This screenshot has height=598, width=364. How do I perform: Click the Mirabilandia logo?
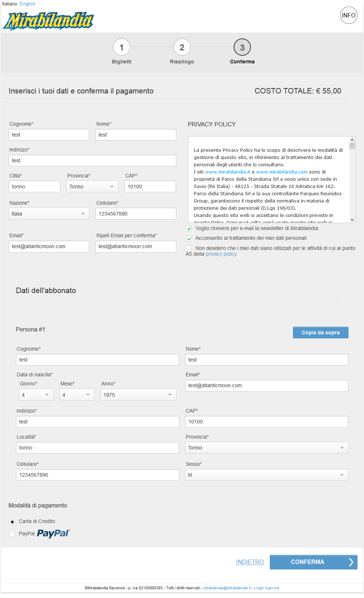point(48,21)
